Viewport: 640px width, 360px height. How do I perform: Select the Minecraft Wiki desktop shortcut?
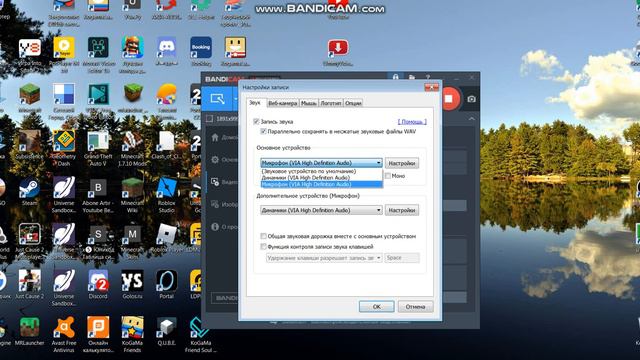[x=132, y=195]
